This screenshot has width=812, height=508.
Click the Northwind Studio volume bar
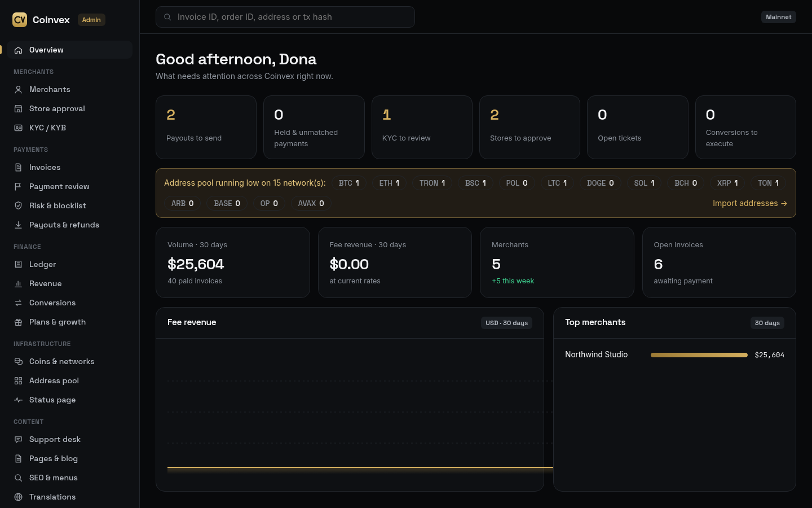click(x=699, y=355)
